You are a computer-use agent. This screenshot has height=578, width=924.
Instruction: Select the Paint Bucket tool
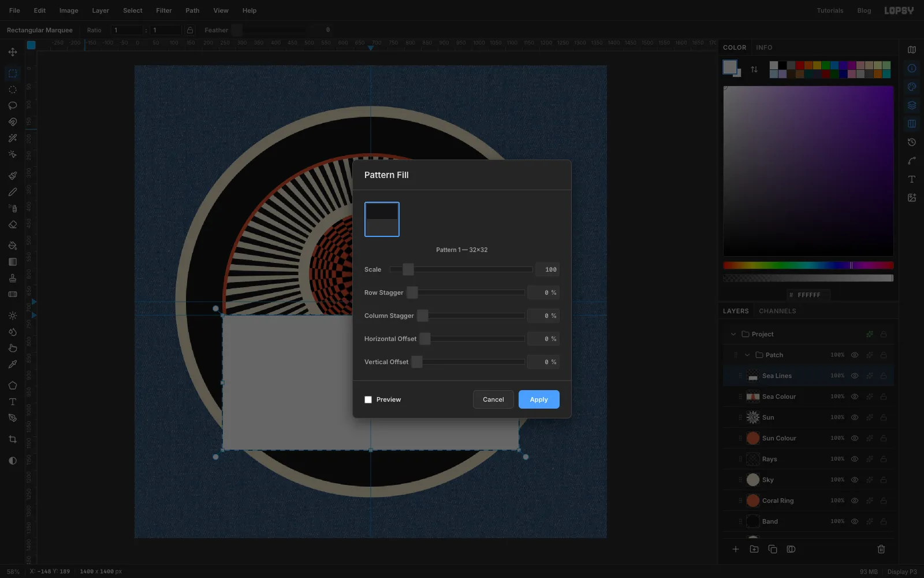pyautogui.click(x=13, y=246)
